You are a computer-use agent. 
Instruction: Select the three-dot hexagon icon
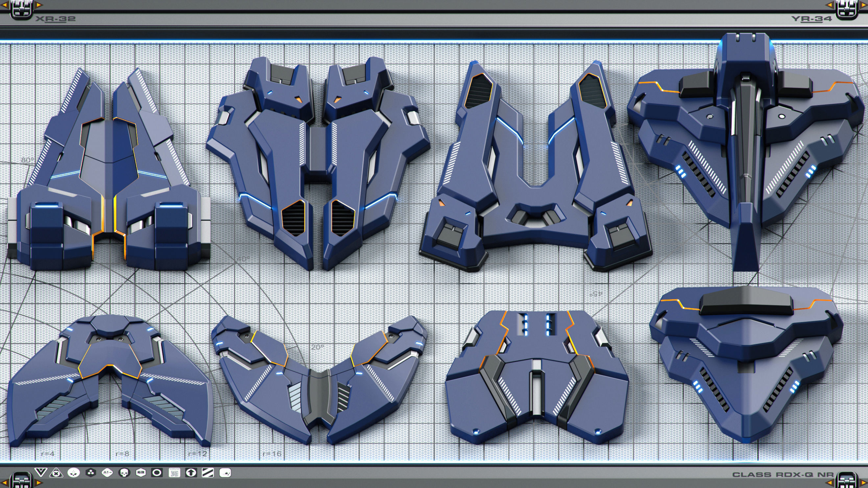coord(90,473)
